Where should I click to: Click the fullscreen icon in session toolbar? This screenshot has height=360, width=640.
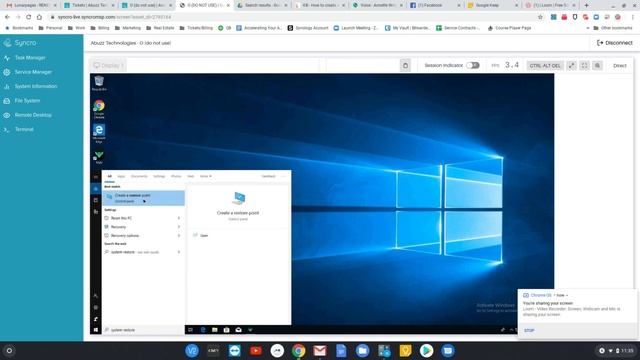point(584,65)
